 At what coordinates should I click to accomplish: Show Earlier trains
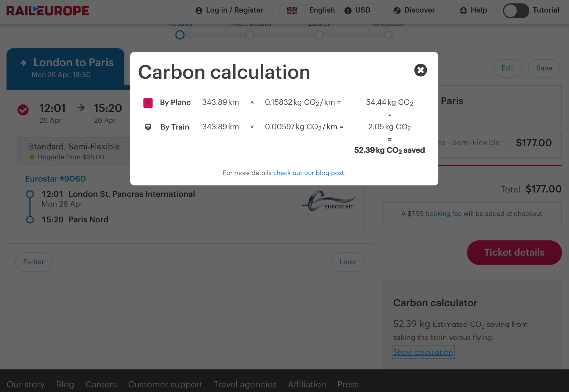point(34,262)
